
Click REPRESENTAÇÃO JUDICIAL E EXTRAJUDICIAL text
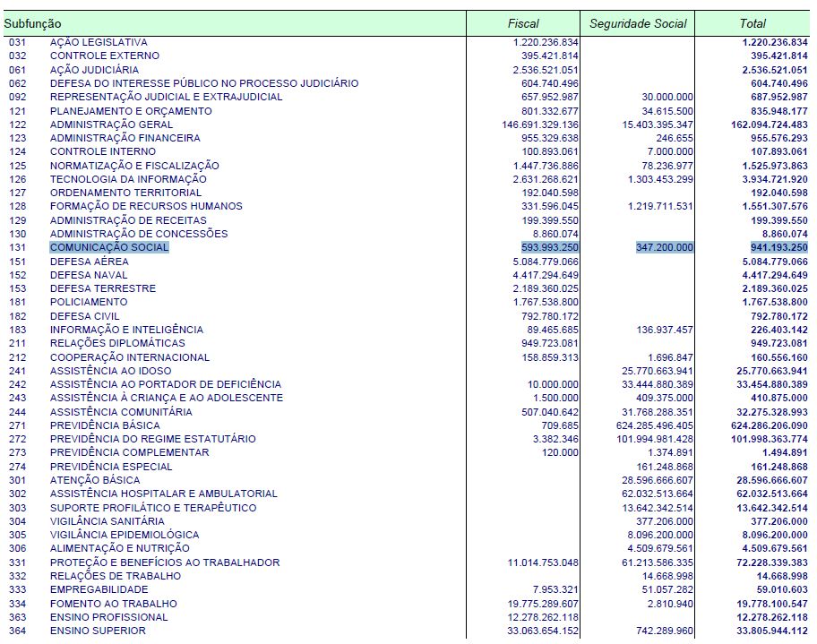point(167,97)
